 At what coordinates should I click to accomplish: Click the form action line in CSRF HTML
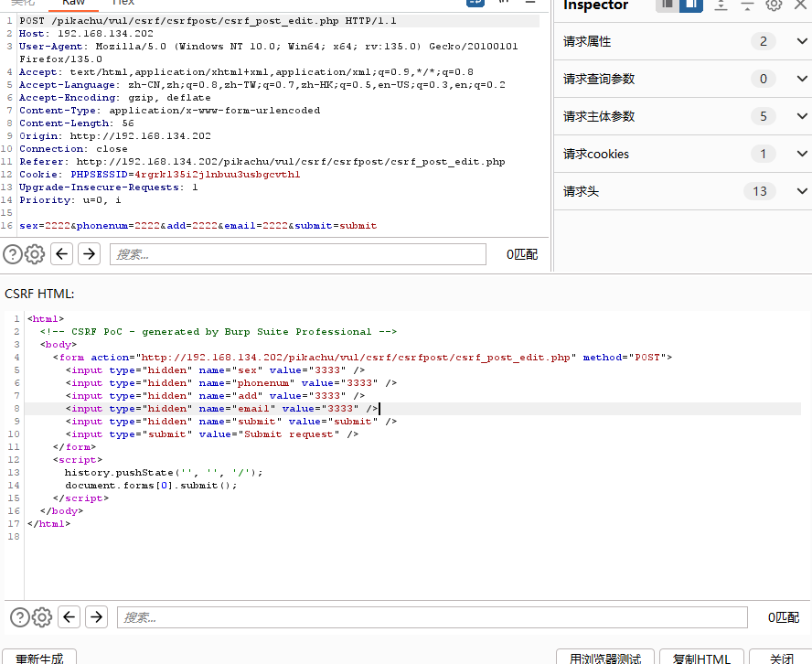[362, 358]
